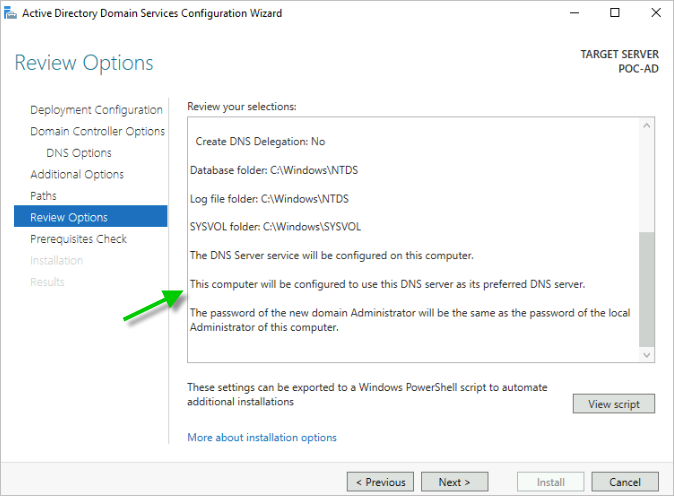Click the scroll up arrow in review box
This screenshot has width=674, height=496.
point(646,126)
